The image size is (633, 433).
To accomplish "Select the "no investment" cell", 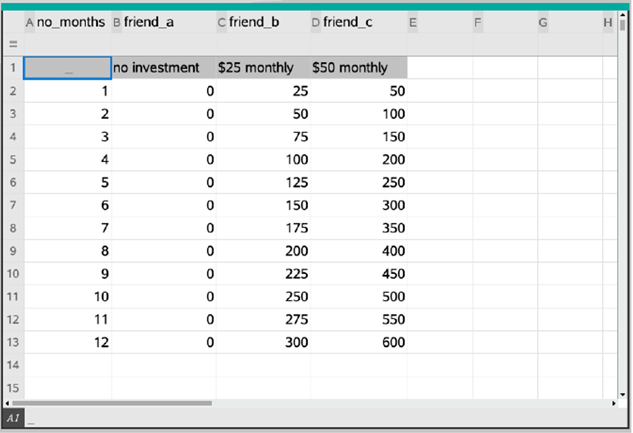I will click(163, 68).
